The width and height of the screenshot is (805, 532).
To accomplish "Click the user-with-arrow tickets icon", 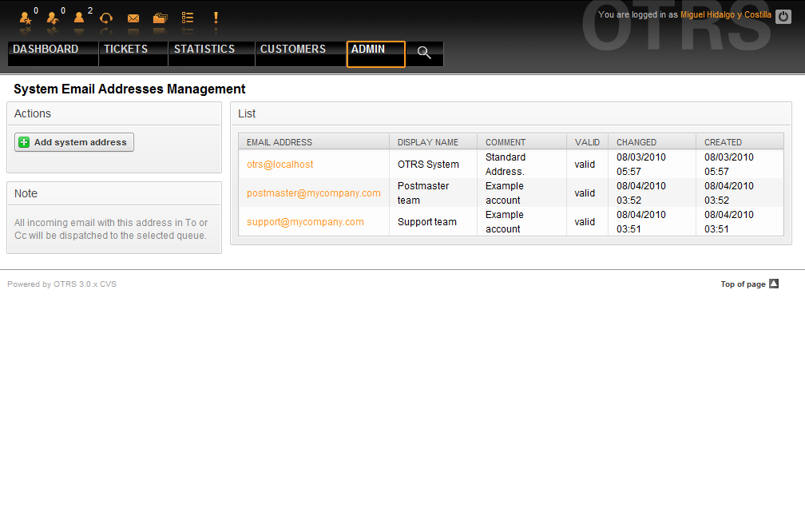I will pyautogui.click(x=53, y=18).
